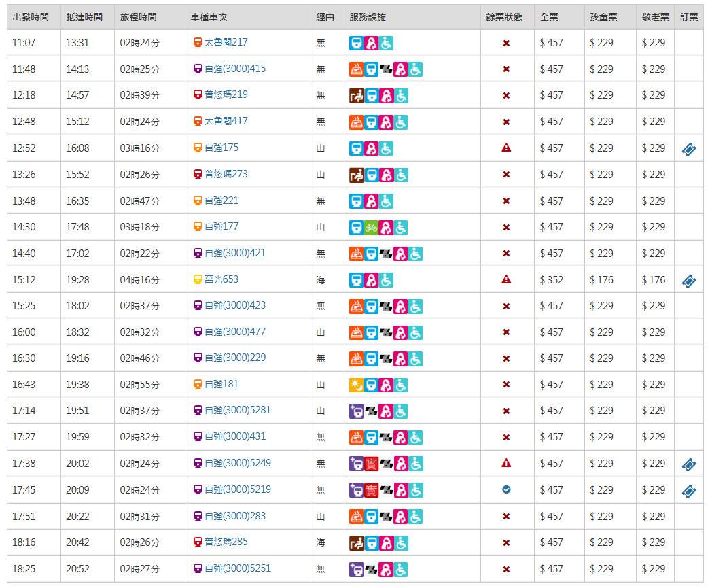Click the blue checkmark availability icon for 5219
This screenshot has height=588, width=710.
506,489
